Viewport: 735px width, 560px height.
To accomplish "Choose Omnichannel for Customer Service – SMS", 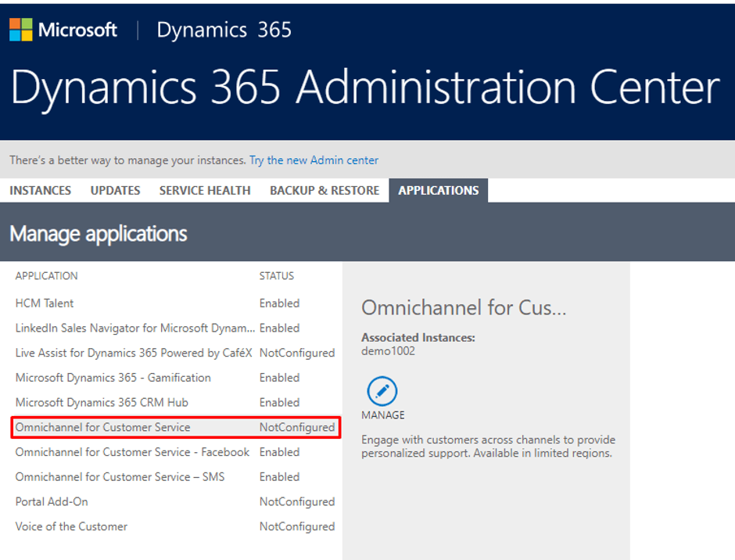I will 176,477.
